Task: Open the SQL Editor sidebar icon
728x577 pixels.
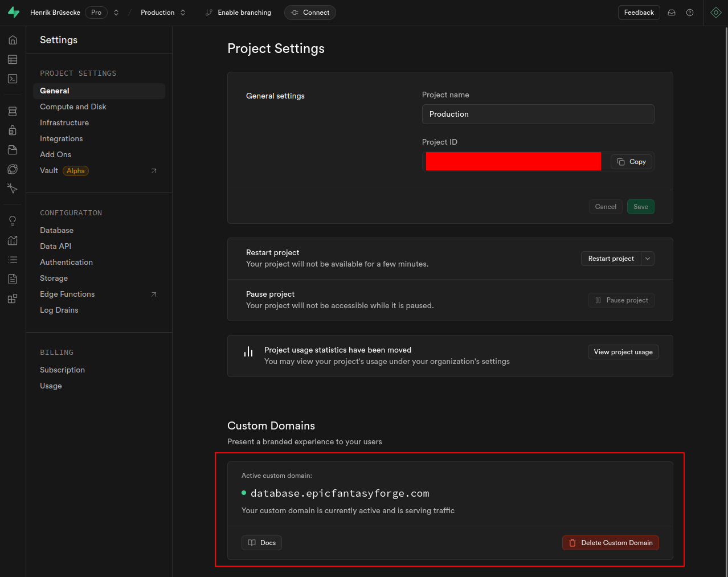Action: tap(13, 79)
